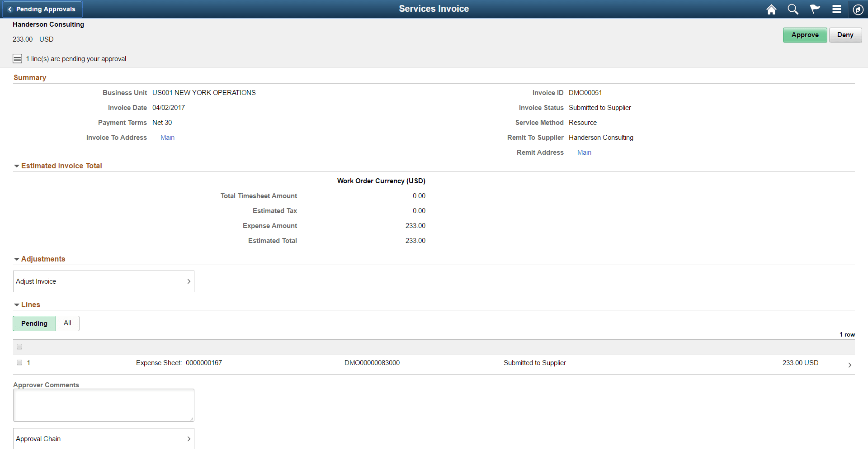
Task: Collapse the Estimated Invoice Total section
Action: click(16, 166)
